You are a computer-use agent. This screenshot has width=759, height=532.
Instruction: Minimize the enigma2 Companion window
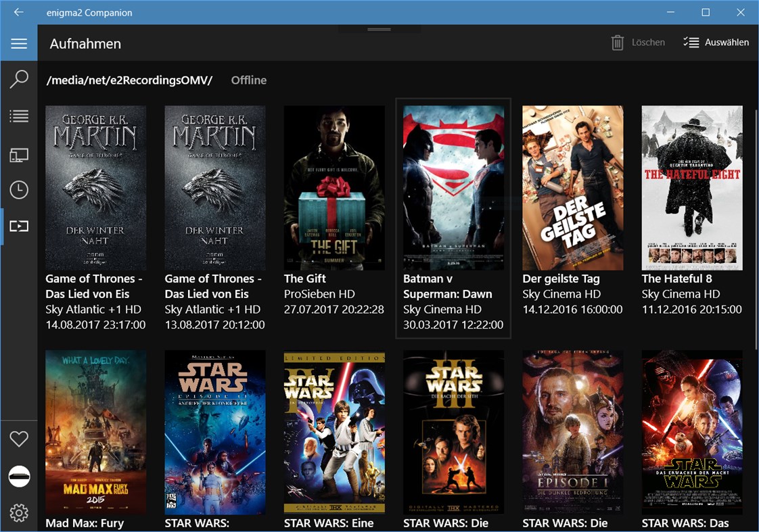tap(671, 12)
